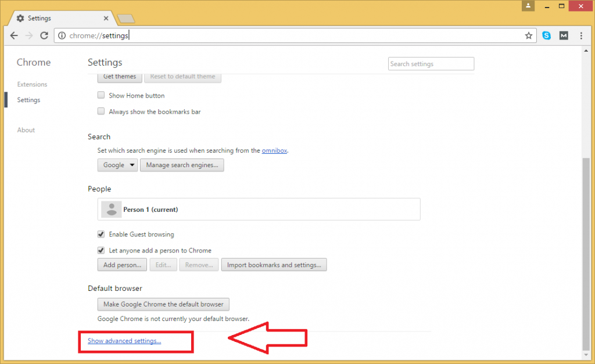Open Chrome three-dot menu
This screenshot has height=364, width=595.
click(x=581, y=35)
